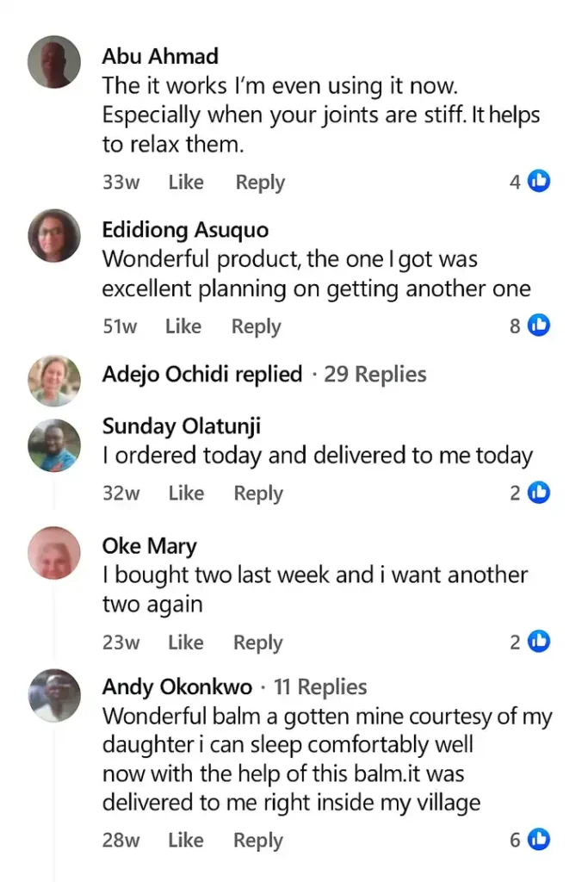This screenshot has width=588, height=882.
Task: Like Sunday Olatunji's comment
Action: point(186,494)
